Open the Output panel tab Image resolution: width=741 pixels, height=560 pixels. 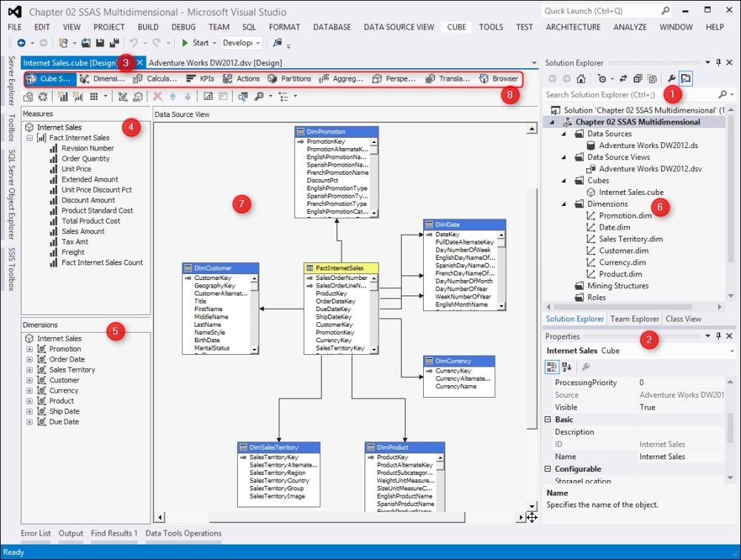click(71, 533)
